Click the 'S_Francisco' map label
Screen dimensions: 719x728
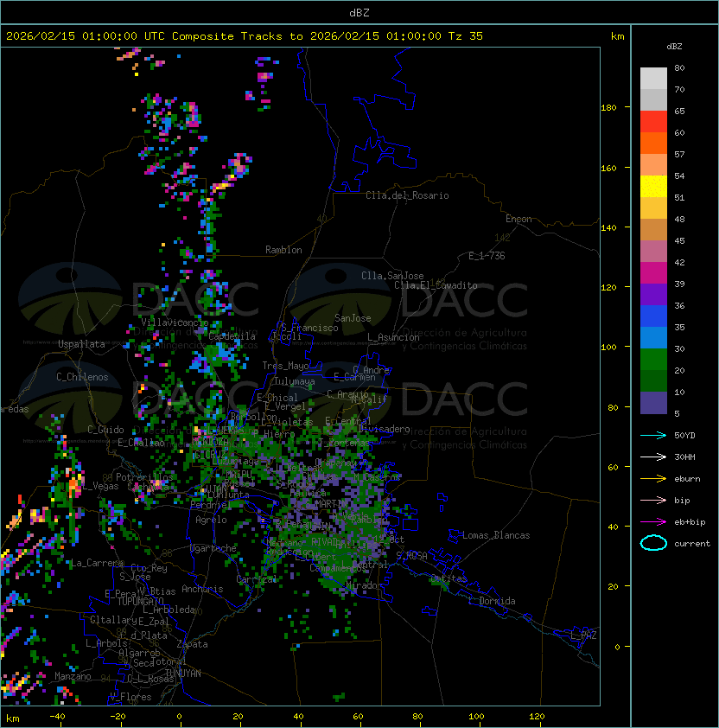pyautogui.click(x=309, y=328)
